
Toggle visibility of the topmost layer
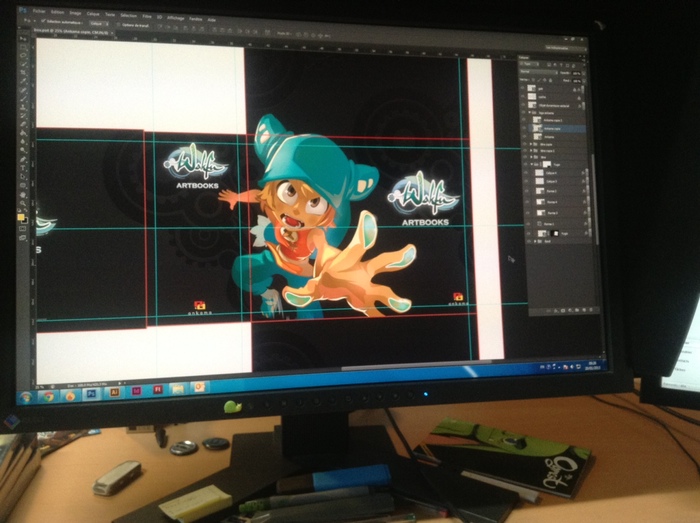(523, 88)
